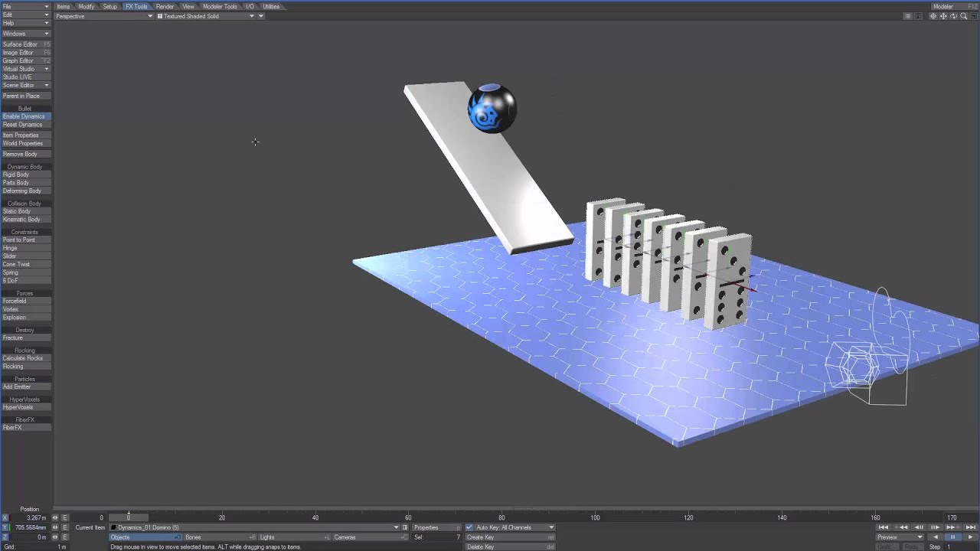This screenshot has width=980, height=551.
Task: Switch selection mode to Lights
Action: 294,537
